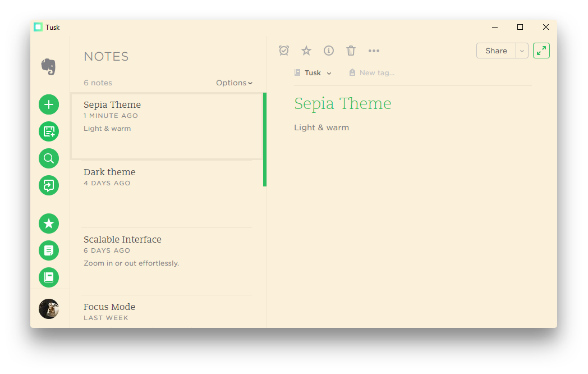The image size is (588, 374).
Task: Click the Tusk app icon in title bar
Action: 38,27
